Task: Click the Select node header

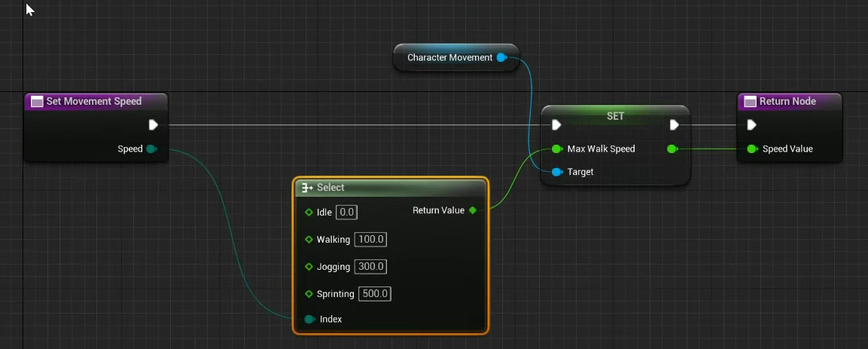Action: pyautogui.click(x=390, y=188)
